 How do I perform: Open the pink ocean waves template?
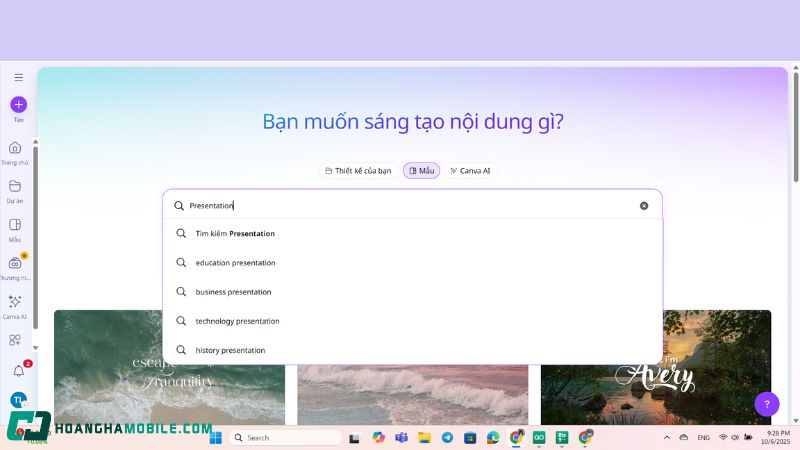click(412, 395)
